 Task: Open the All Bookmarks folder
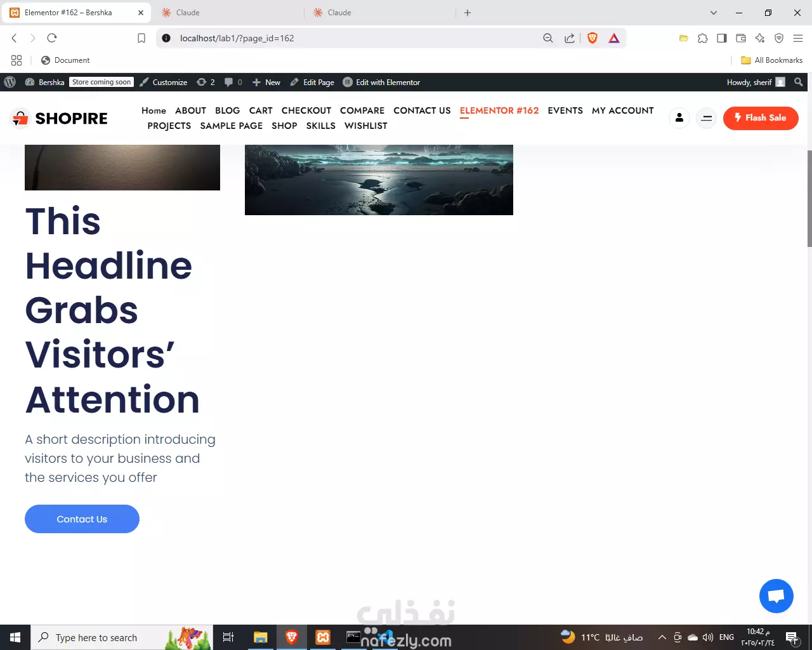point(771,60)
